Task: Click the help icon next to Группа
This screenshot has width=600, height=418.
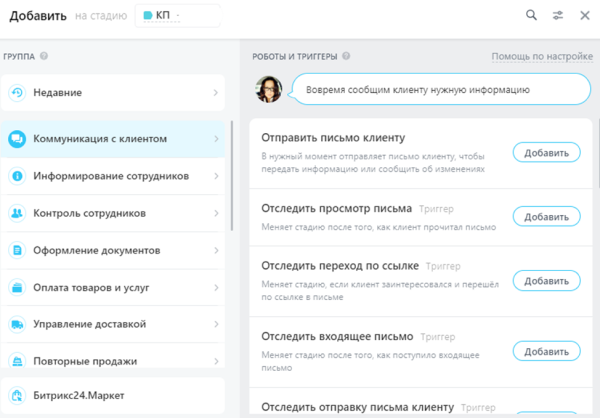Action: 45,57
